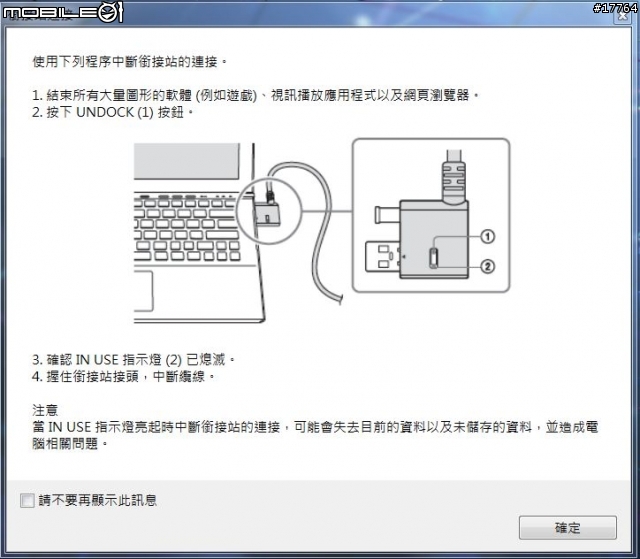Image resolution: width=640 pixels, height=559 pixels.
Task: Click the circled number 2 callout
Action: (487, 266)
